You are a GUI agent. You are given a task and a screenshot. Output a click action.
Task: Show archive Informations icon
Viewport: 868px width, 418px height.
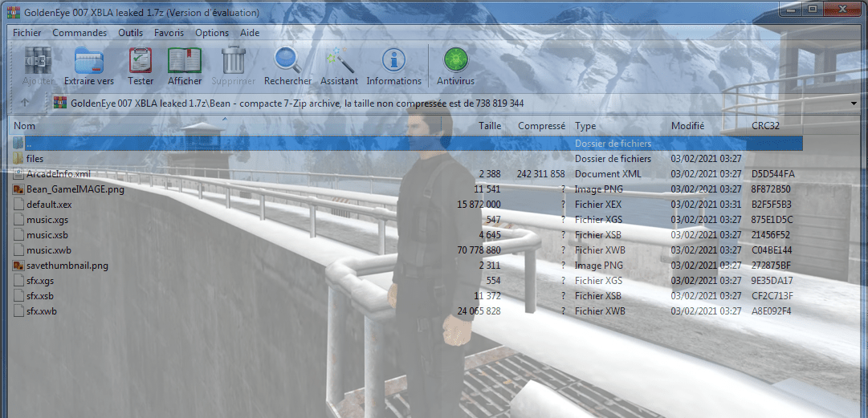point(393,59)
